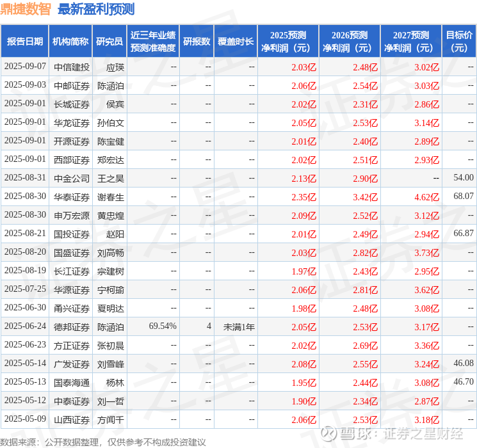Click analyst name 陈宝健

click(x=111, y=141)
